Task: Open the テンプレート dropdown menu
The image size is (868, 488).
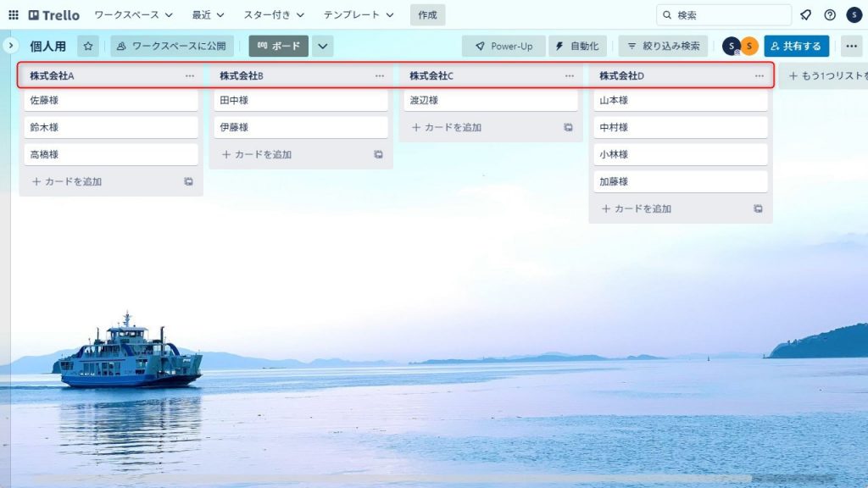Action: click(x=359, y=15)
